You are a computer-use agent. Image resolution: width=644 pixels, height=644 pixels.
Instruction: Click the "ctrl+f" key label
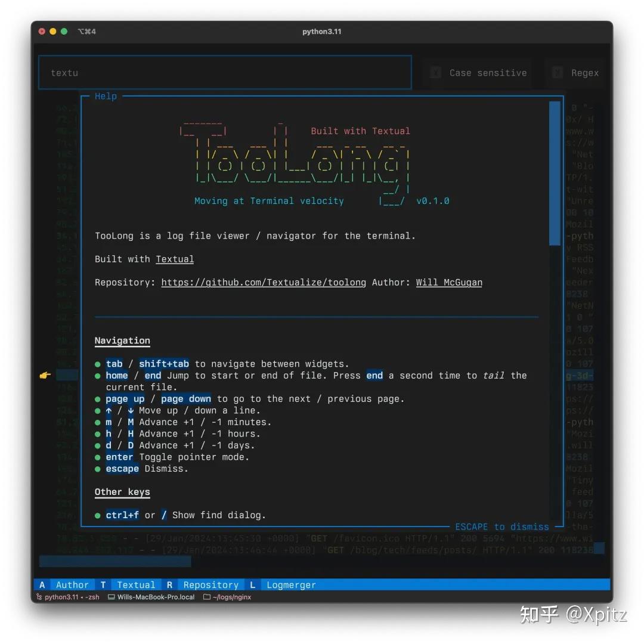tap(122, 515)
